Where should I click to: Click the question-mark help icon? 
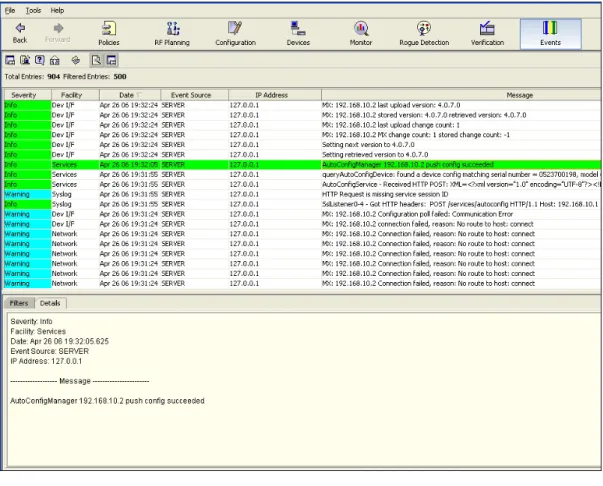(40, 60)
